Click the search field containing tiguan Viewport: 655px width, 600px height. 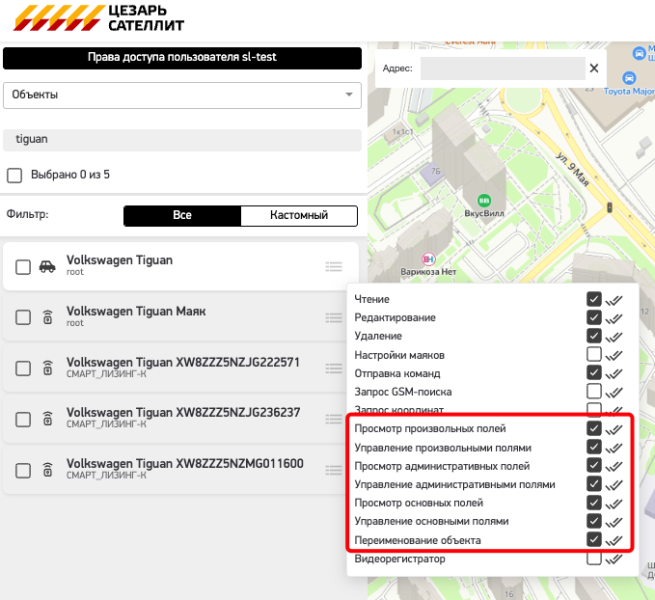tap(181, 140)
